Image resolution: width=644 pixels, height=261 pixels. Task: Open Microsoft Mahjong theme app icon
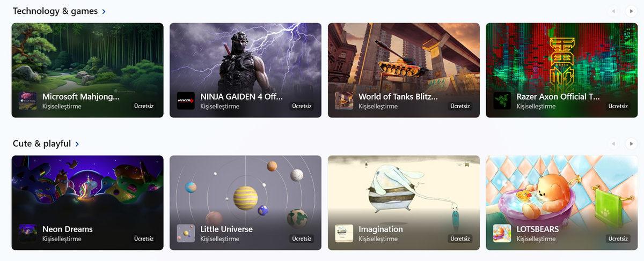(x=28, y=101)
